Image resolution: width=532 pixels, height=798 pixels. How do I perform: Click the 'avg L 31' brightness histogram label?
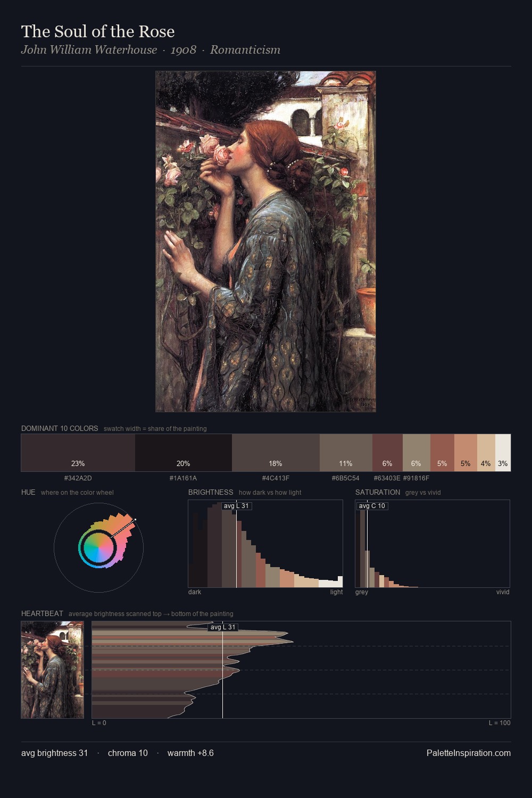(236, 506)
